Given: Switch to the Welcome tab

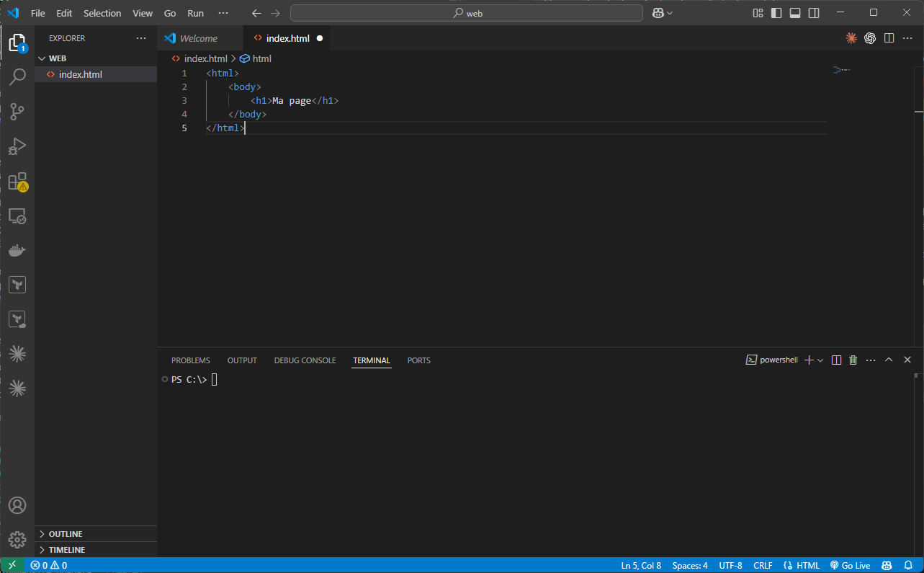Looking at the screenshot, I should (200, 38).
